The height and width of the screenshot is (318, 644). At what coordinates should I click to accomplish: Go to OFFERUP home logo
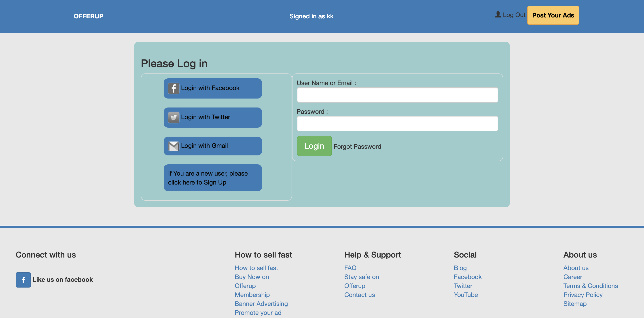click(x=89, y=16)
